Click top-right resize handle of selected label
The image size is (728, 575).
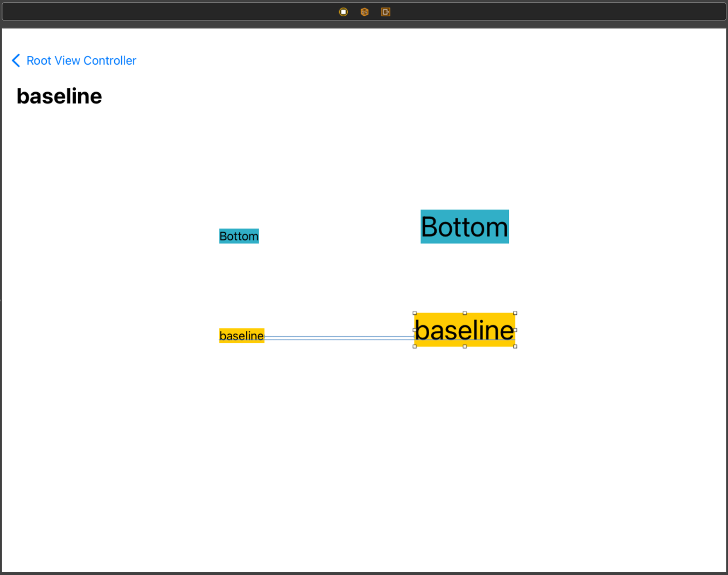point(515,313)
